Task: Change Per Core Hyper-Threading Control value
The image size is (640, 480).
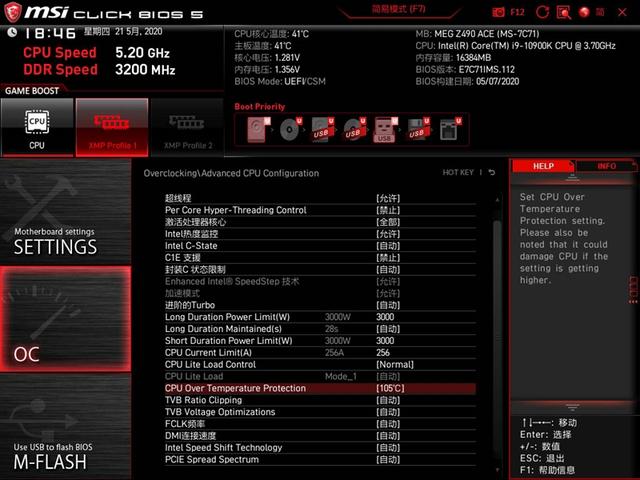Action: (388, 210)
